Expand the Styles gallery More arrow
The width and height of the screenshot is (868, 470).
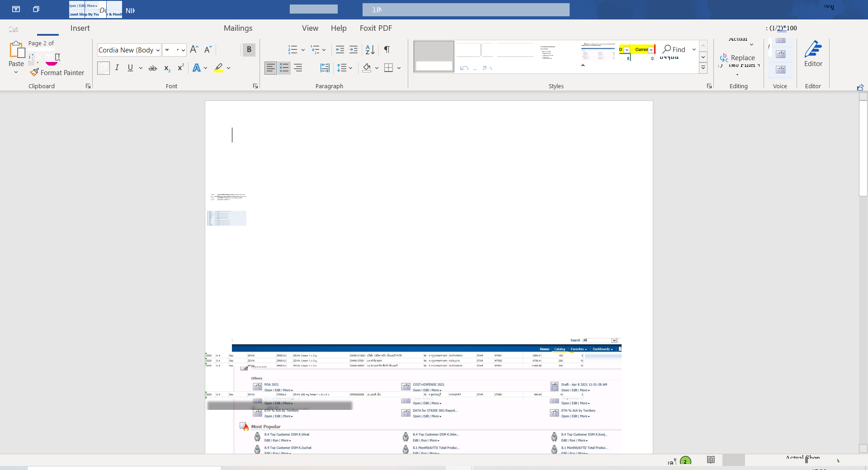pyautogui.click(x=703, y=68)
